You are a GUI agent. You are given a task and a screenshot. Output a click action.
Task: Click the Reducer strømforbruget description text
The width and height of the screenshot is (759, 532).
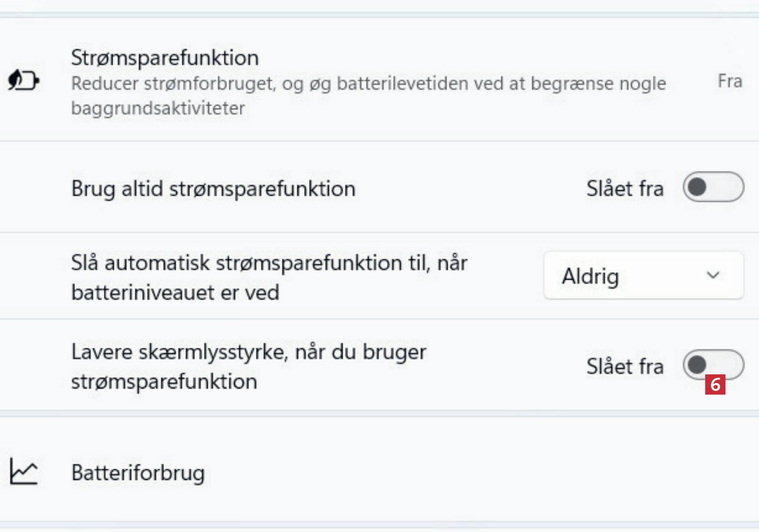click(368, 84)
